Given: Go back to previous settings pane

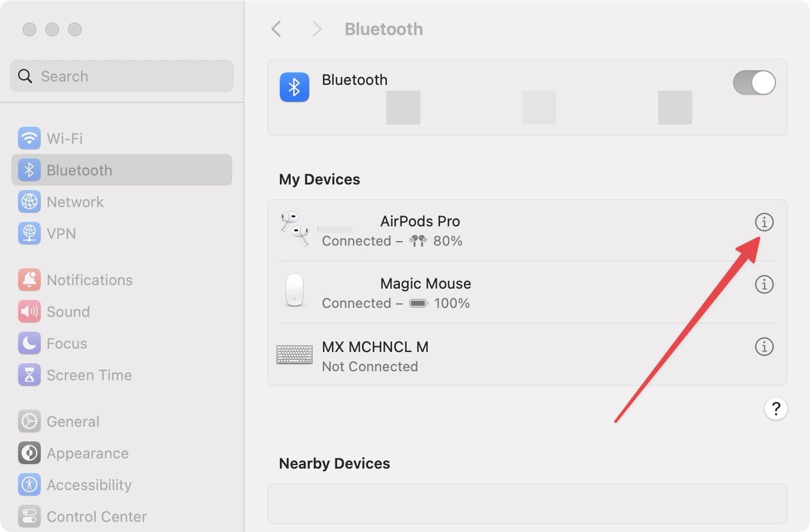Looking at the screenshot, I should click(x=276, y=29).
